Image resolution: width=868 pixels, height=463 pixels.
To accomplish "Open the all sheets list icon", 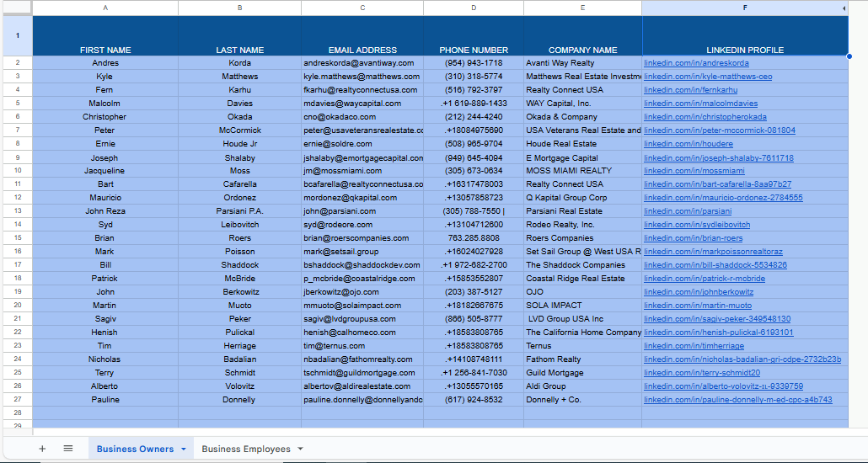I will click(68, 449).
